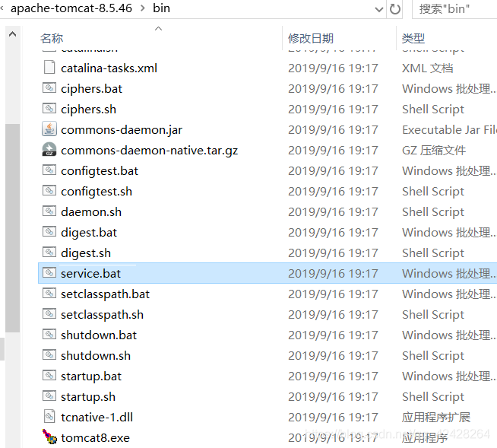Select the file name ciphers.bat
The width and height of the screenshot is (497, 448).
pos(91,89)
